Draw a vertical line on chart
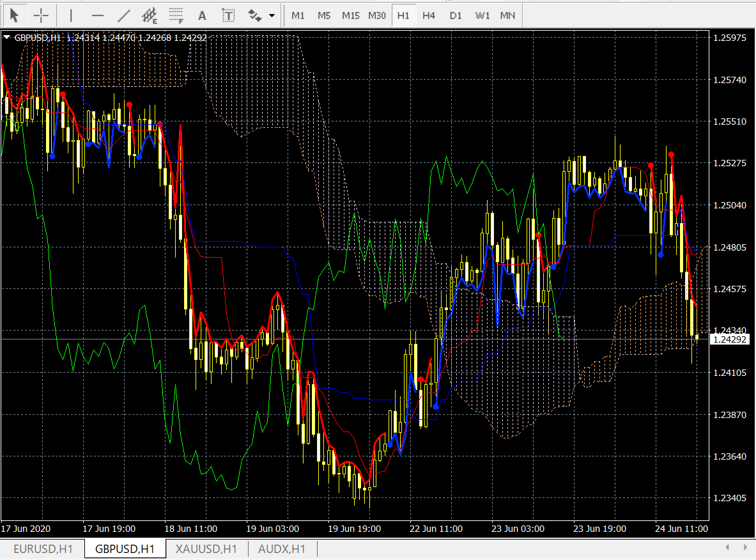The image size is (756, 560). 71,15
